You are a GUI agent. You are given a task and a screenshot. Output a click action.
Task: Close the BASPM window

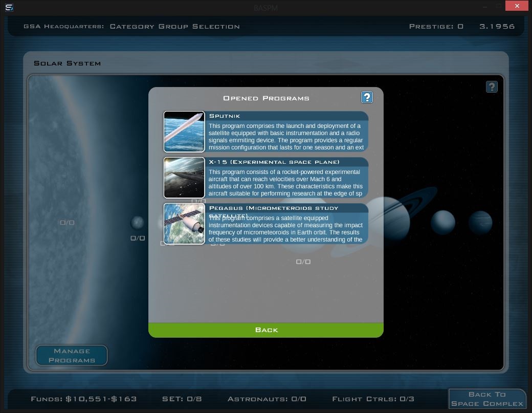[517, 6]
